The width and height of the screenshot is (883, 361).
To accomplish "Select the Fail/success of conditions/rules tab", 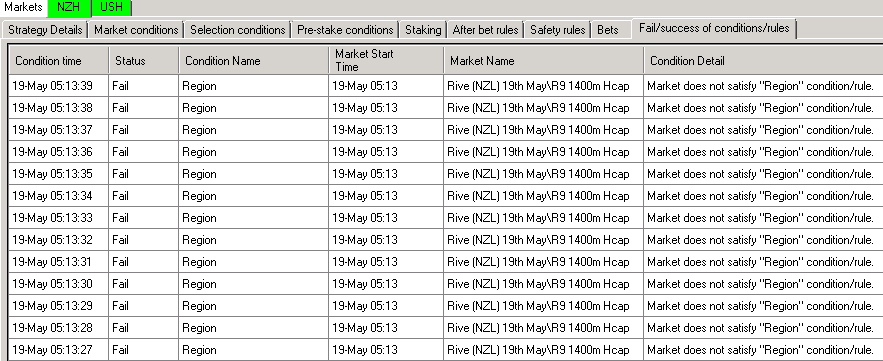I will 714,28.
